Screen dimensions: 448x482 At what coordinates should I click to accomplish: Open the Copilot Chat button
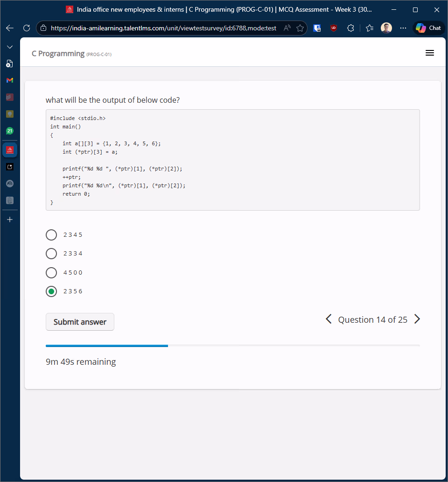[428, 28]
